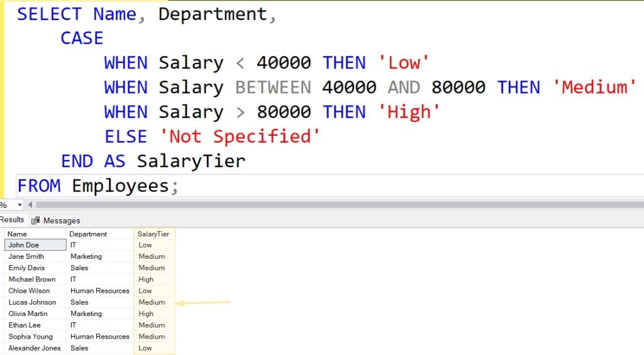Click the editor horizontal scrollbar track
Viewport: 644px width, 355px height.
tap(339, 204)
